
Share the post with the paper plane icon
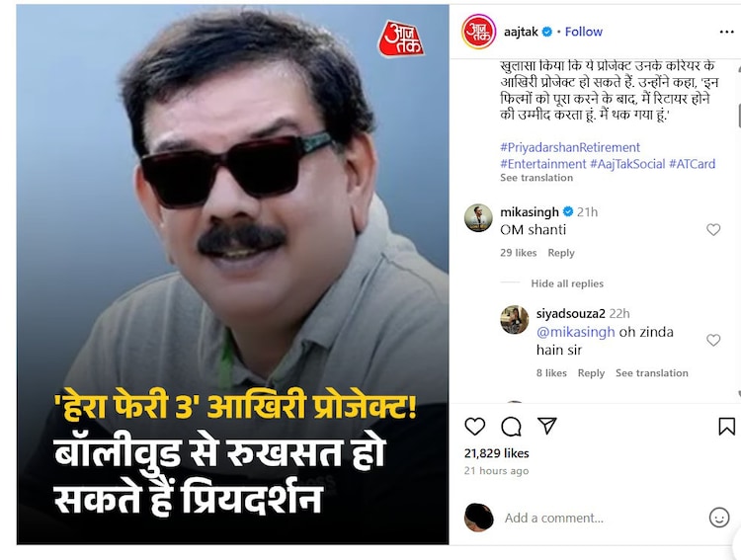point(547,426)
